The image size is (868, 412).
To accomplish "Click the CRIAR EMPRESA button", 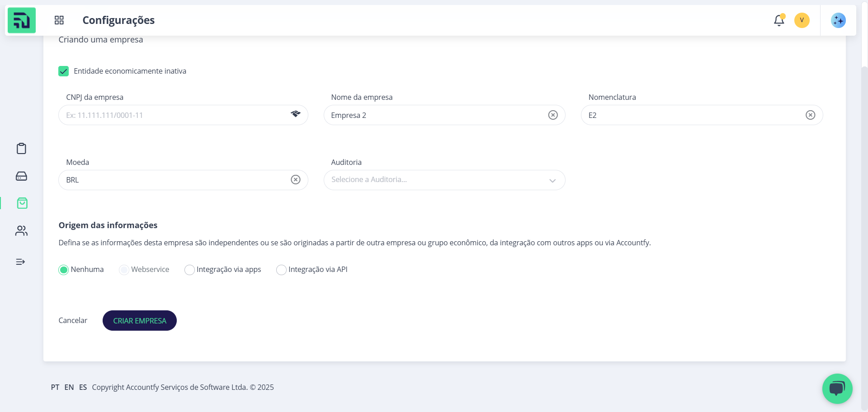I will click(x=140, y=321).
